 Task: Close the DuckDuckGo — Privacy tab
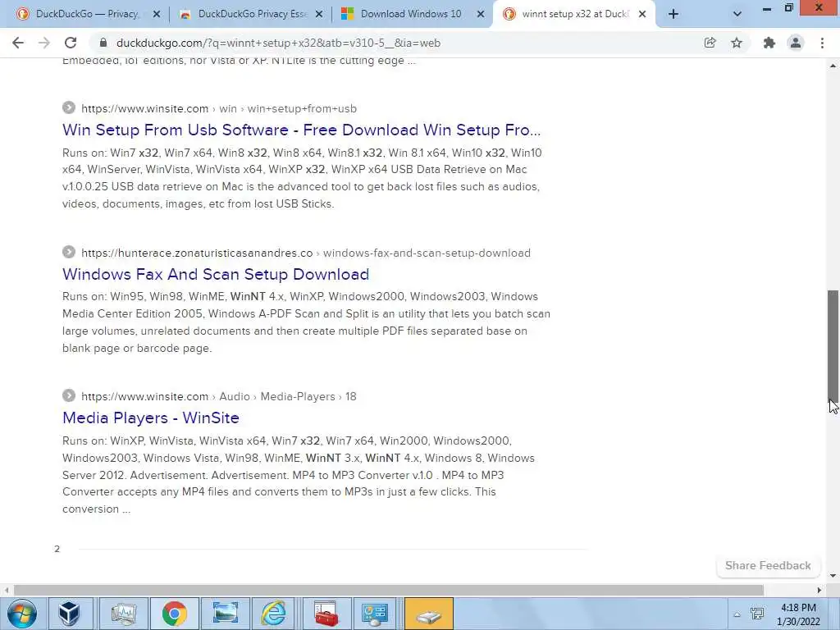[157, 15]
